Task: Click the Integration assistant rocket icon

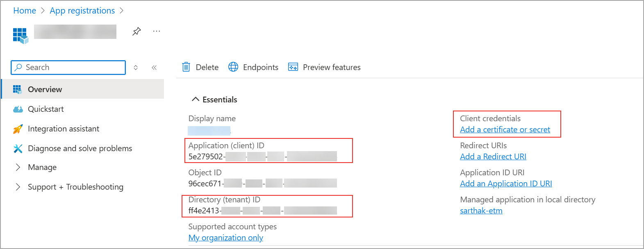Action: click(18, 129)
